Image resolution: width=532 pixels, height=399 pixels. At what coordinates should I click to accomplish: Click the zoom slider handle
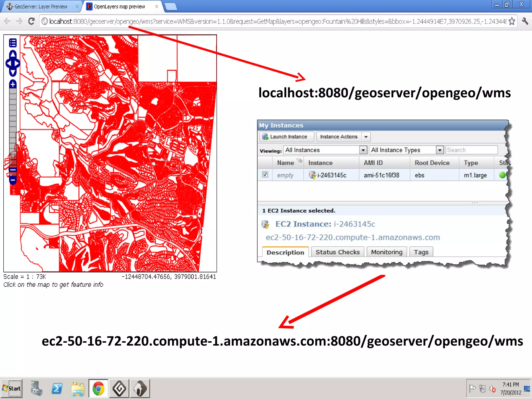coord(13,170)
